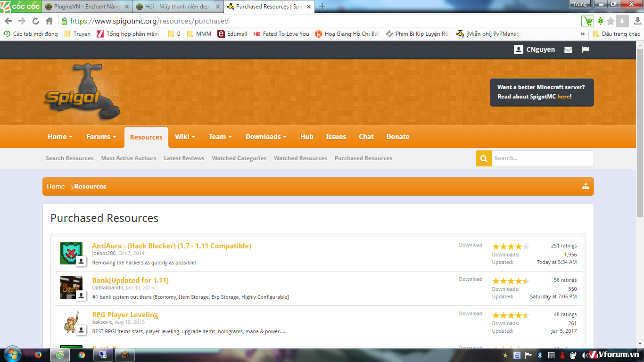Click the Bluetooth tray icon
The height and width of the screenshot is (362, 644).
coord(540,355)
